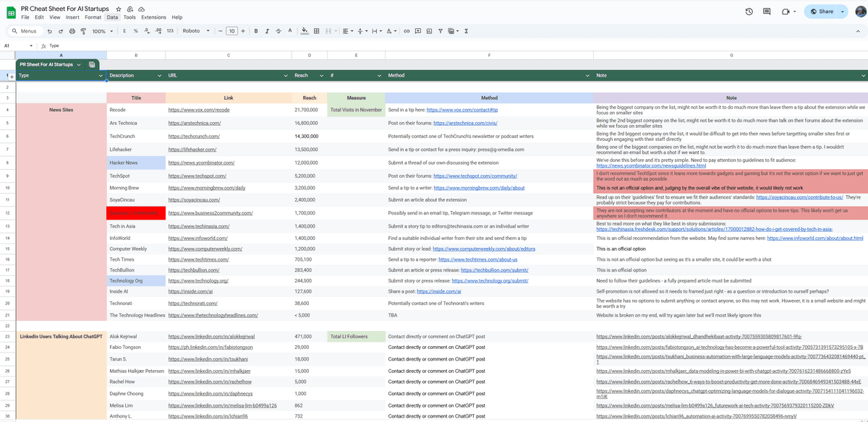Open the horizontal align dropdown
The height and width of the screenshot is (422, 868).
pyautogui.click(x=348, y=31)
